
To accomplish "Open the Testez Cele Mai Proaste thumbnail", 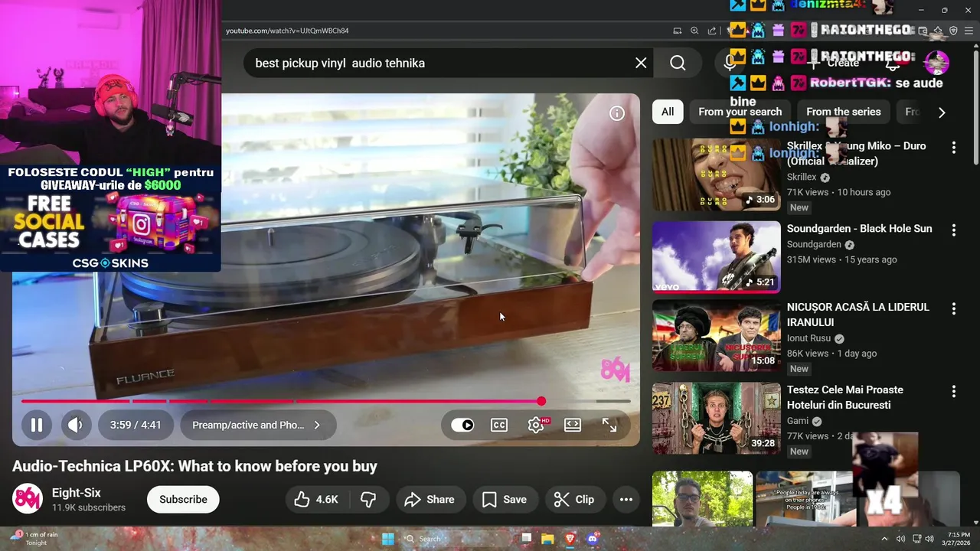I will tap(717, 419).
